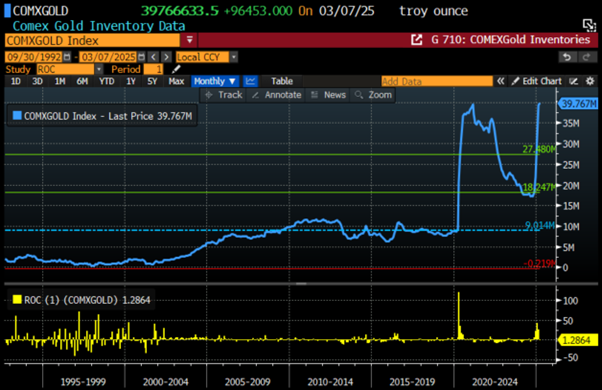Screen dimensions: 602x390
Task: Click the 2015-2019 time axis label
Action: point(412,382)
